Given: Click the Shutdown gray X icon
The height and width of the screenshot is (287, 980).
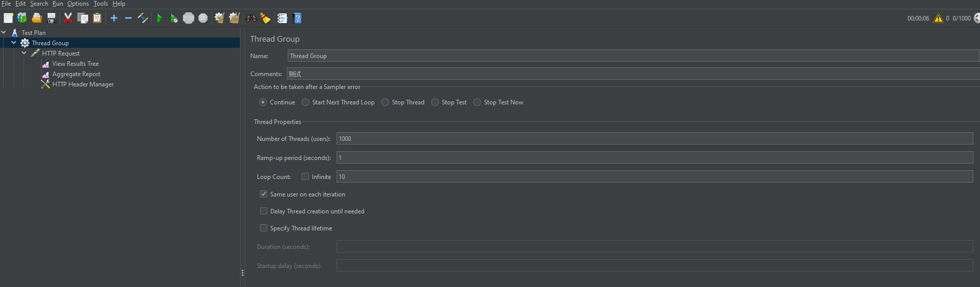Looking at the screenshot, I should click(x=203, y=18).
